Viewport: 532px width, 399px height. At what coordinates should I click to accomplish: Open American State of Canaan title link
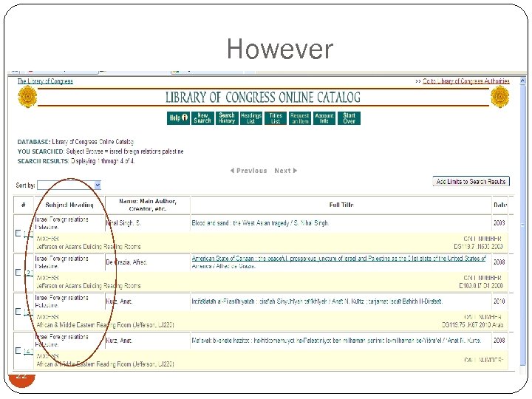(338, 262)
